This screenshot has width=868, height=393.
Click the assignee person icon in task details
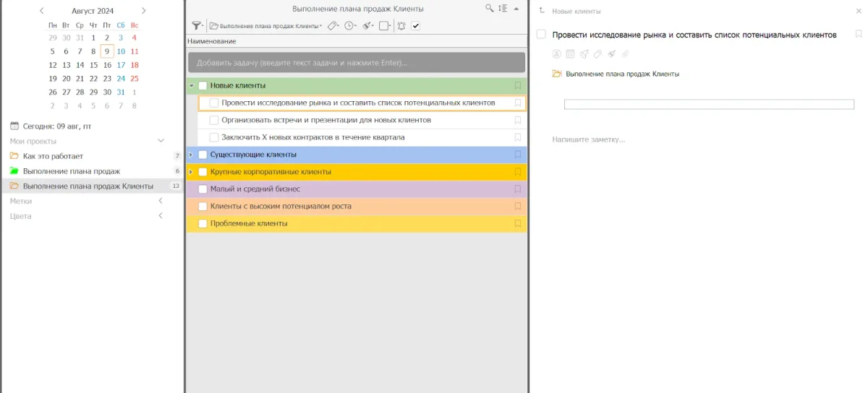556,54
